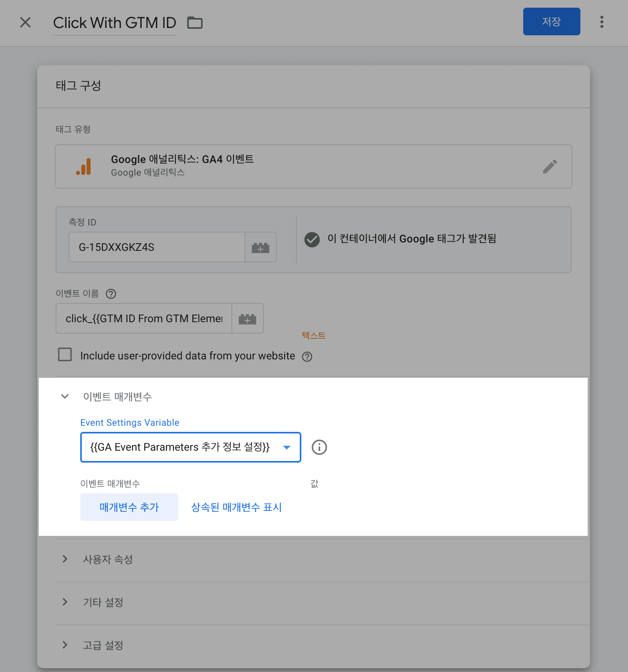Click help icon after user-provided data option

point(307,356)
